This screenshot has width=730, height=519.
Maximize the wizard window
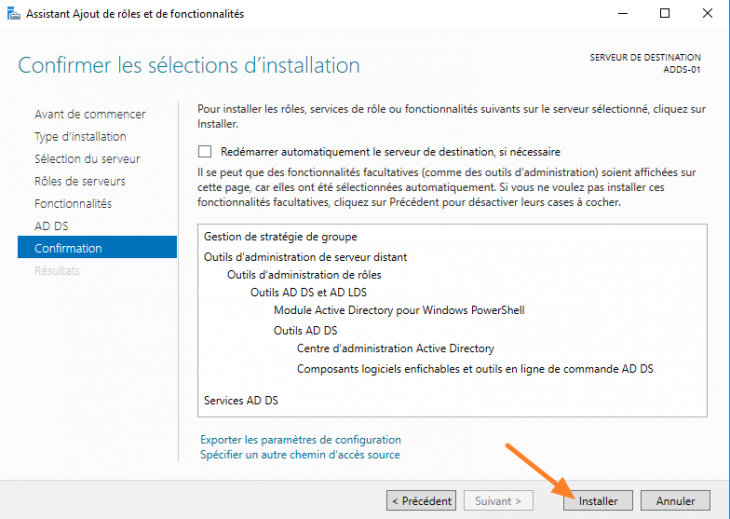coord(665,14)
